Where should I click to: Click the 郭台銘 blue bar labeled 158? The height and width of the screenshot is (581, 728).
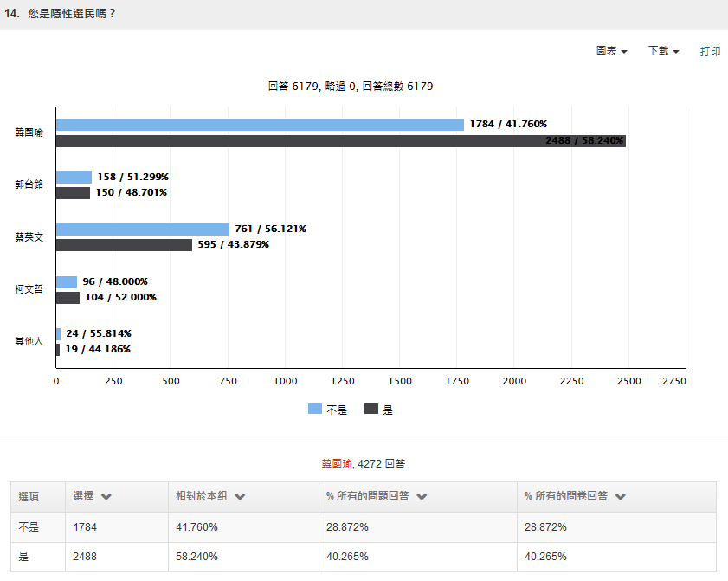[74, 178]
